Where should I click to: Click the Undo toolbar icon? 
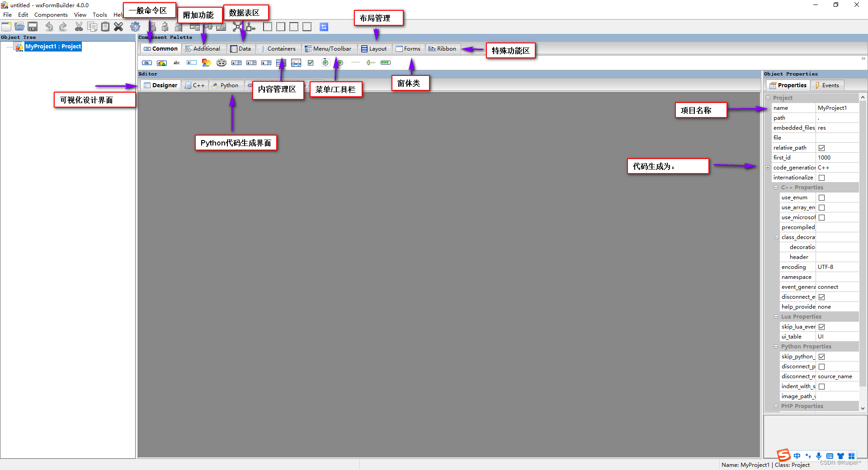click(49, 27)
